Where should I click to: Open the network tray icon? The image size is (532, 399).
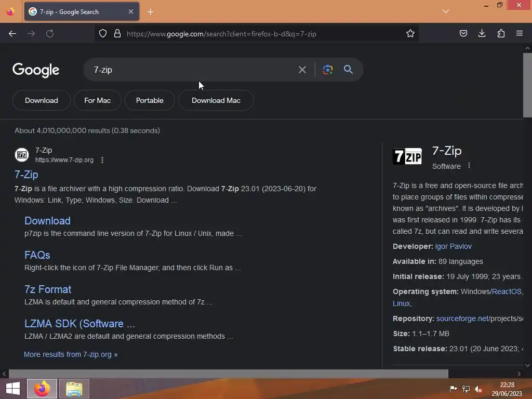[466, 389]
